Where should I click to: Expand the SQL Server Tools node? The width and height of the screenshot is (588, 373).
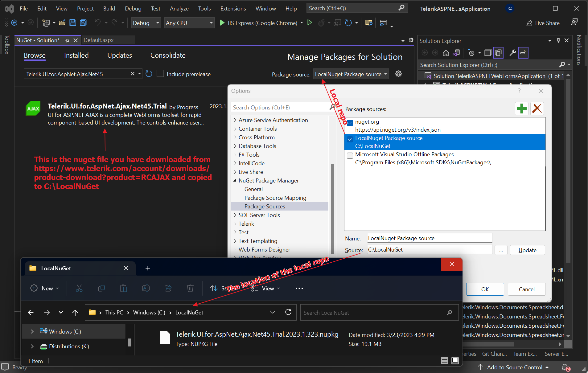235,215
